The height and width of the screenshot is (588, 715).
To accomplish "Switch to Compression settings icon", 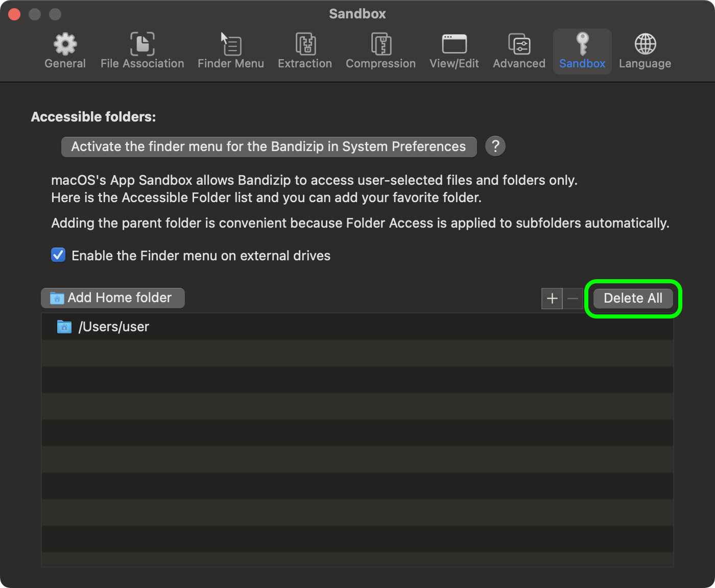I will coord(380,44).
